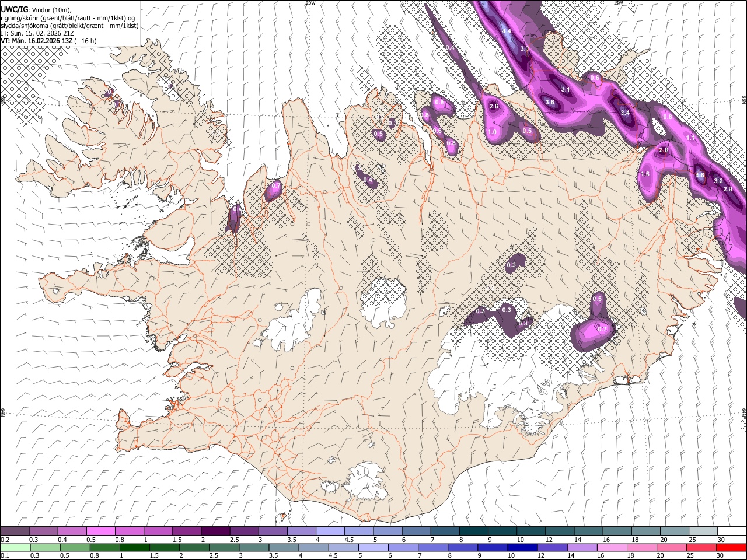This screenshot has height=560, width=747.
Task: Select the '3.3' precipitation label
Action: [x=524, y=49]
